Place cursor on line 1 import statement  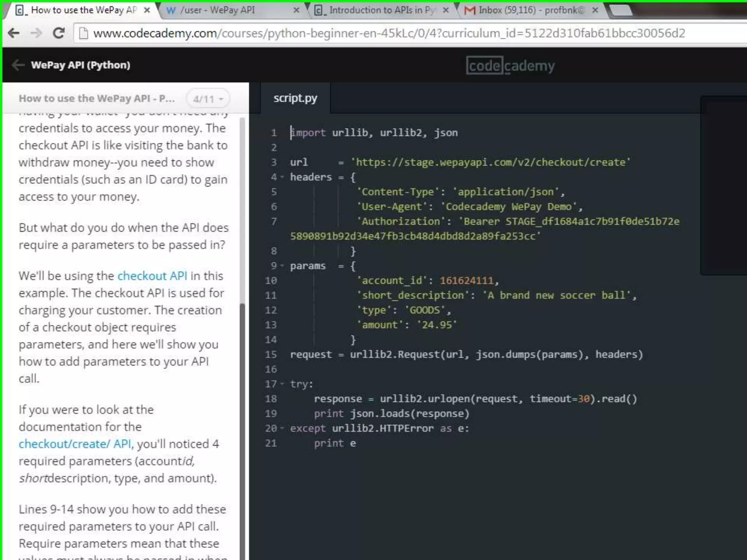pyautogui.click(x=374, y=133)
